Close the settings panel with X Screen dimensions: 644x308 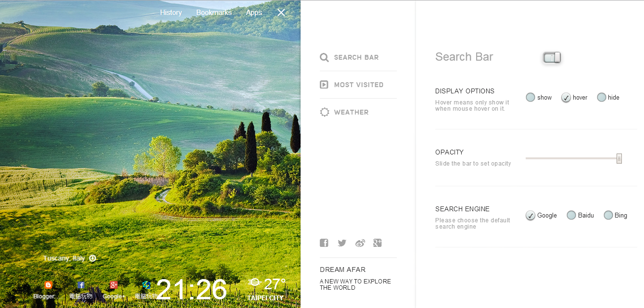click(281, 13)
